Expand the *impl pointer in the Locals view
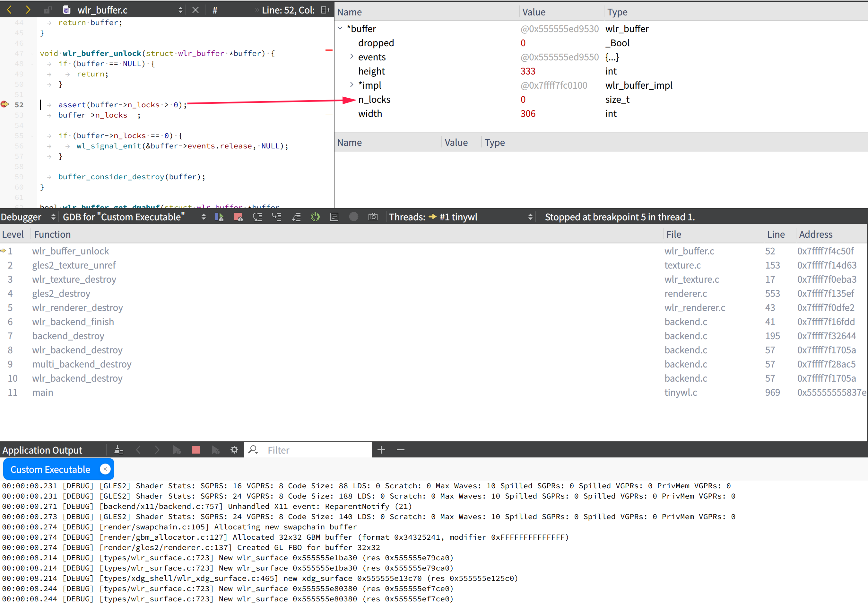 click(x=351, y=85)
